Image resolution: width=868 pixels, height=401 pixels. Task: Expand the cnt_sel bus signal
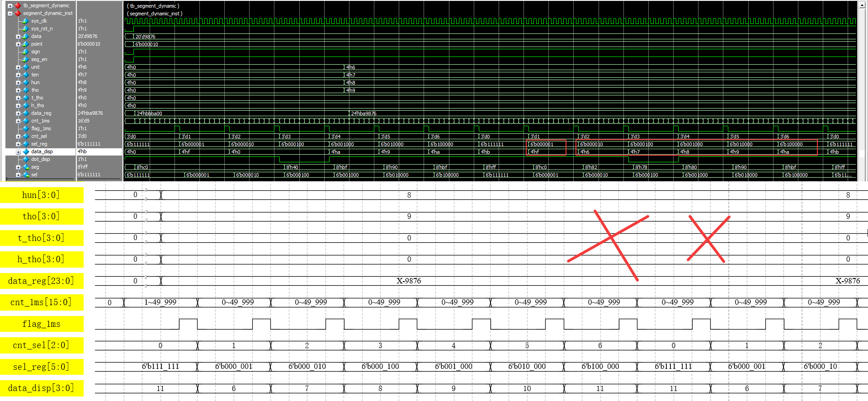pos(18,137)
